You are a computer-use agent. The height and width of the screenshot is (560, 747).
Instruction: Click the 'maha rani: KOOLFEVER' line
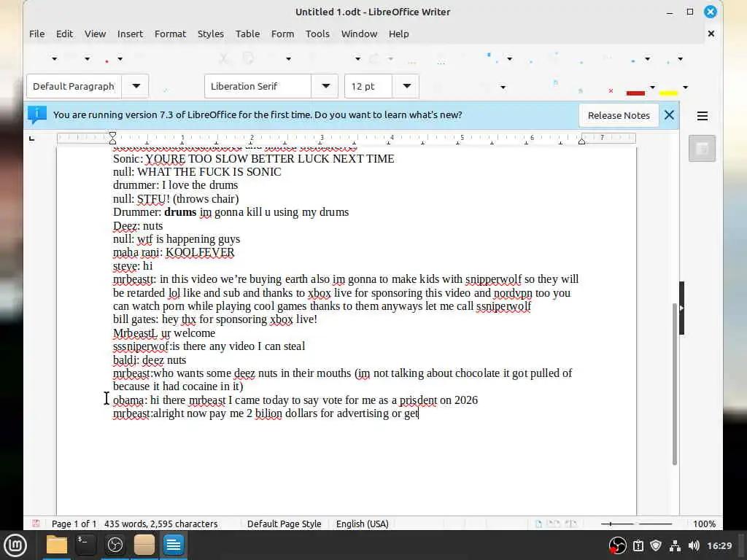[174, 252]
